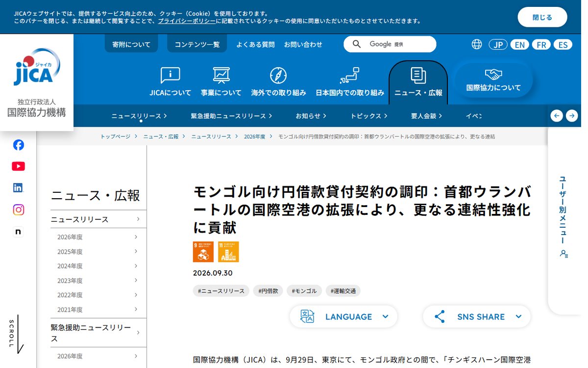This screenshot has height=368, width=588.
Task: Expand ニュースリリース in sidebar
Action: click(98, 219)
